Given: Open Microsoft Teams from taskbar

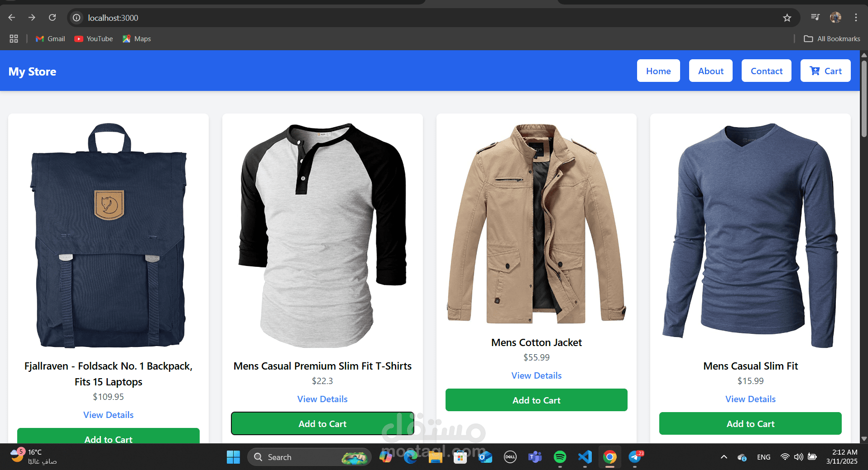Looking at the screenshot, I should click(x=535, y=457).
